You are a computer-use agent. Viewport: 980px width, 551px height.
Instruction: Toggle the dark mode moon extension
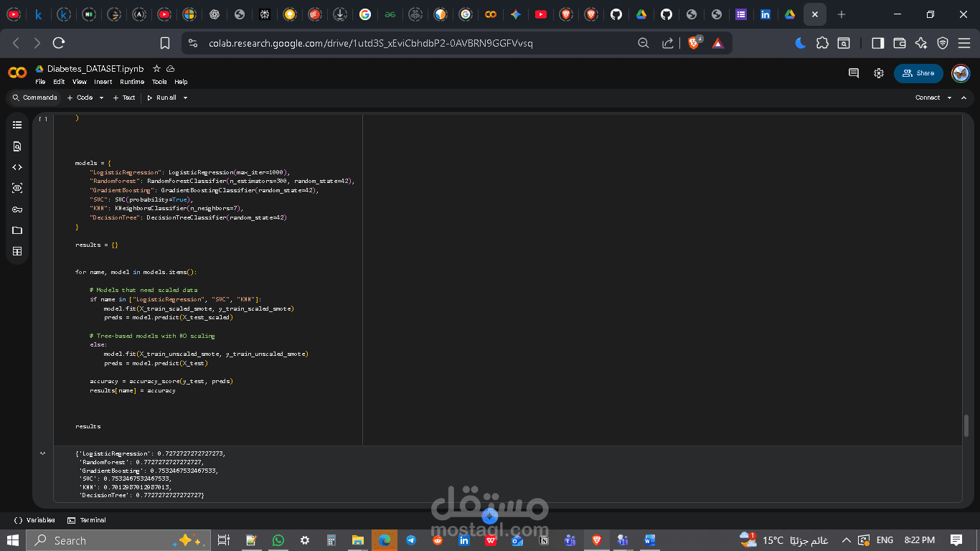coord(801,43)
